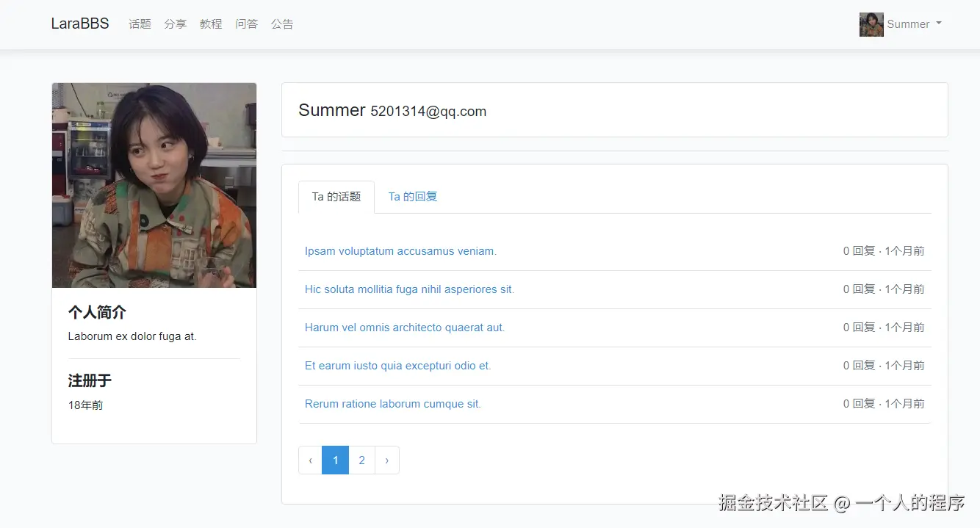980x528 pixels.
Task: Select the 问答 navigation item
Action: coord(246,24)
